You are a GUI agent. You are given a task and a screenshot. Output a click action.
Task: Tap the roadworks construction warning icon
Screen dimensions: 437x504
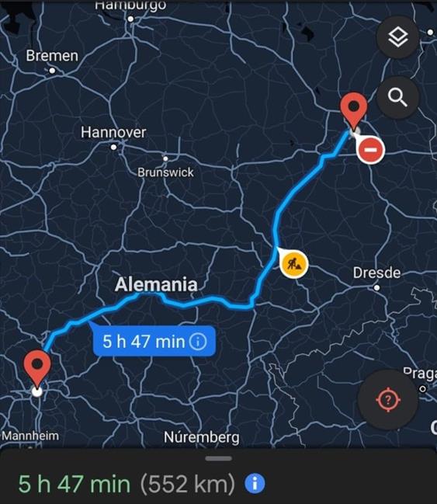293,264
